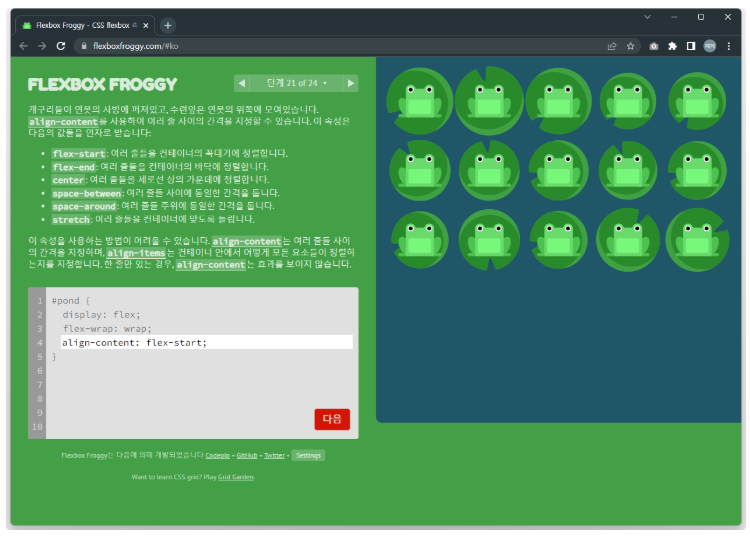Click the last frog in the top row
The image size is (750, 539).
coord(697,101)
